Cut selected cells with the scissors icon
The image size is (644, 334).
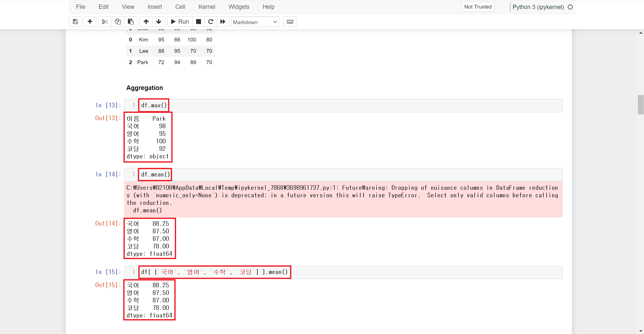105,22
